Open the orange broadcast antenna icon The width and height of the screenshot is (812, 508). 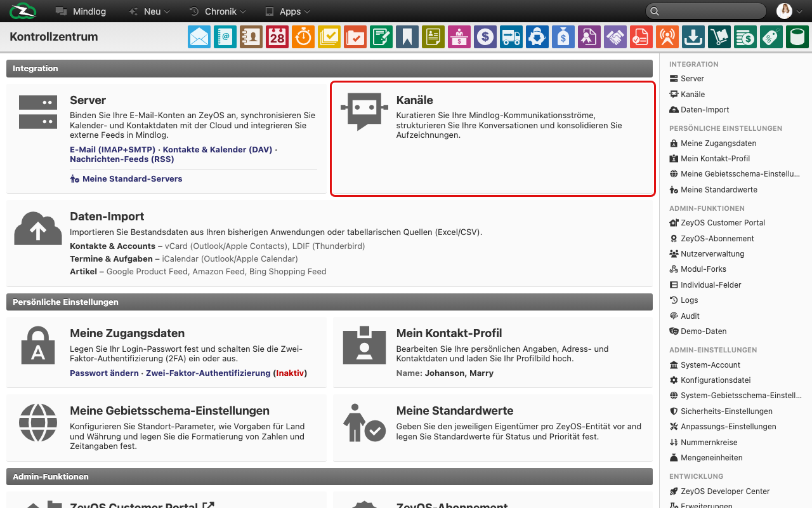(x=667, y=37)
